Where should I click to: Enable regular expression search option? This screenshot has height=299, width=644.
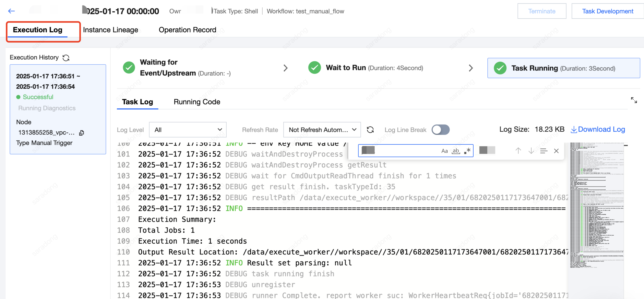(467, 151)
